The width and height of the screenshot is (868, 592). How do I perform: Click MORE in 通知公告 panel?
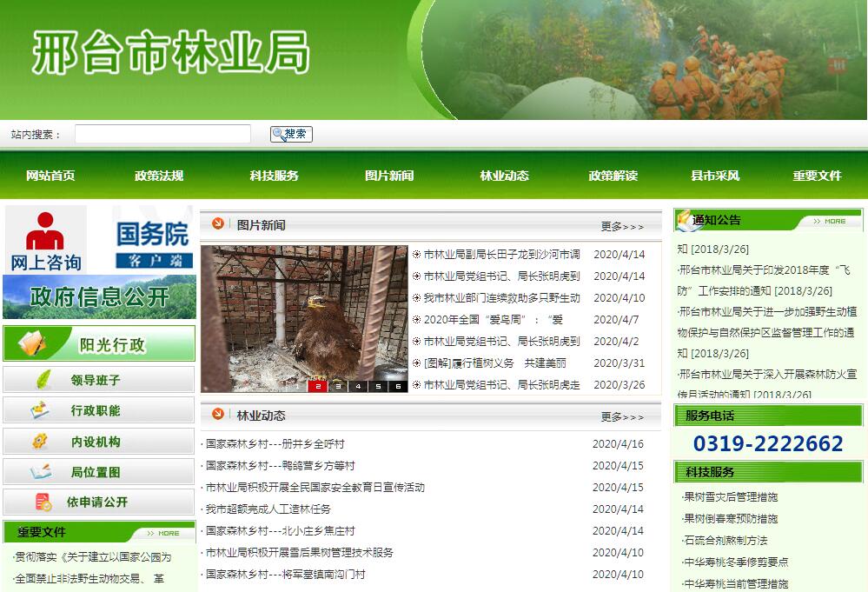830,221
